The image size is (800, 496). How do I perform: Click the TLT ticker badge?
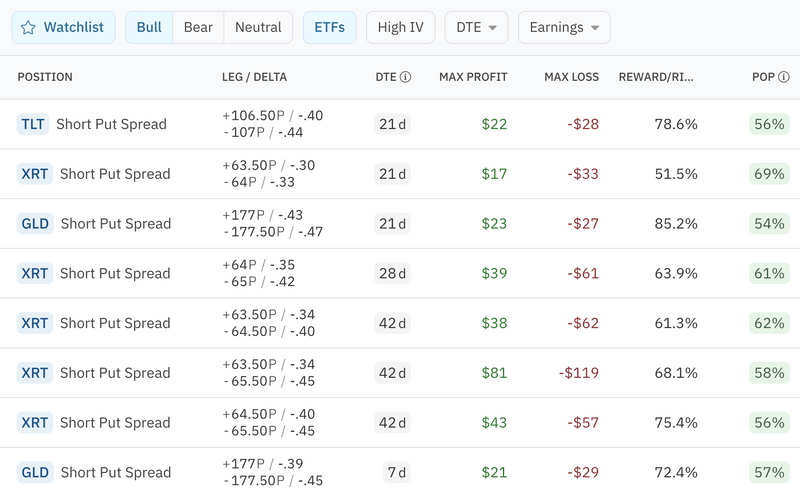pos(33,124)
